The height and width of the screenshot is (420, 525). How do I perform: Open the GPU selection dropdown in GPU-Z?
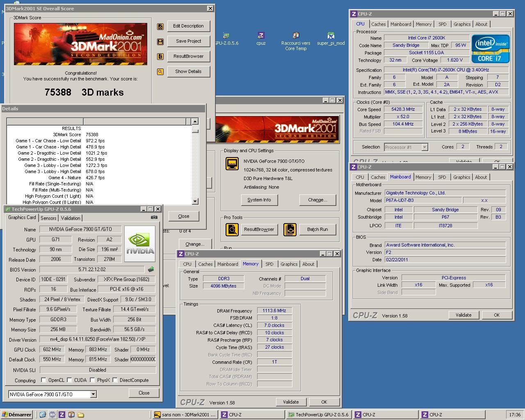(93, 395)
